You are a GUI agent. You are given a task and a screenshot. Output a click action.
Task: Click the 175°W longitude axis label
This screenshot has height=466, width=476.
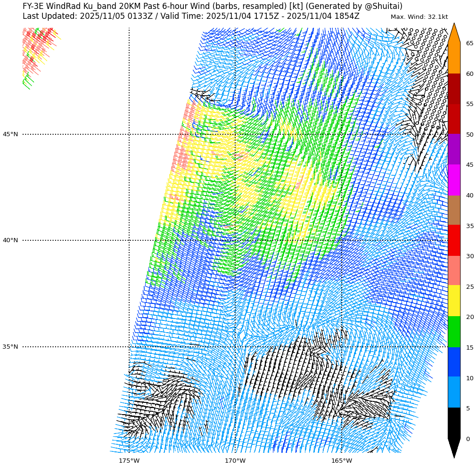[129, 460]
